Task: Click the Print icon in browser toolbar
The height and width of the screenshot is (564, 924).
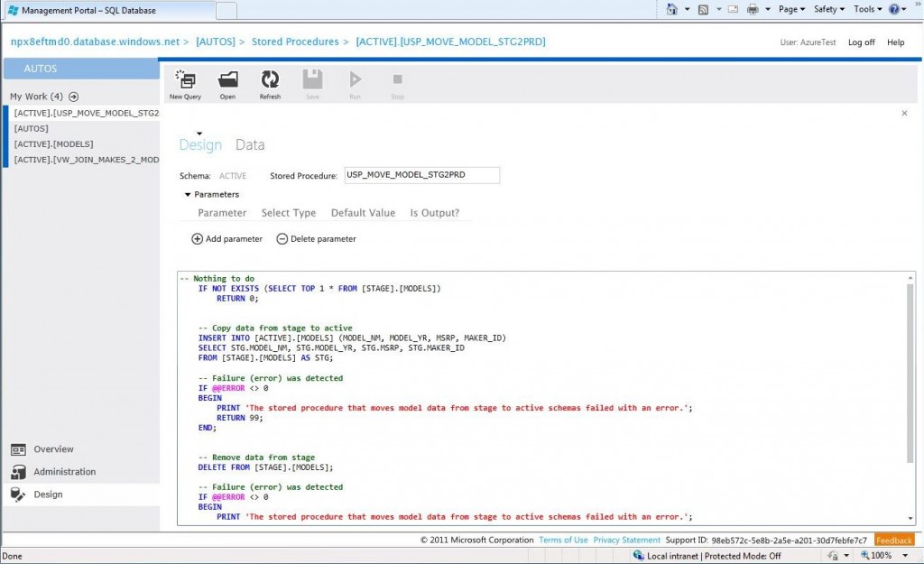Action: pyautogui.click(x=753, y=8)
